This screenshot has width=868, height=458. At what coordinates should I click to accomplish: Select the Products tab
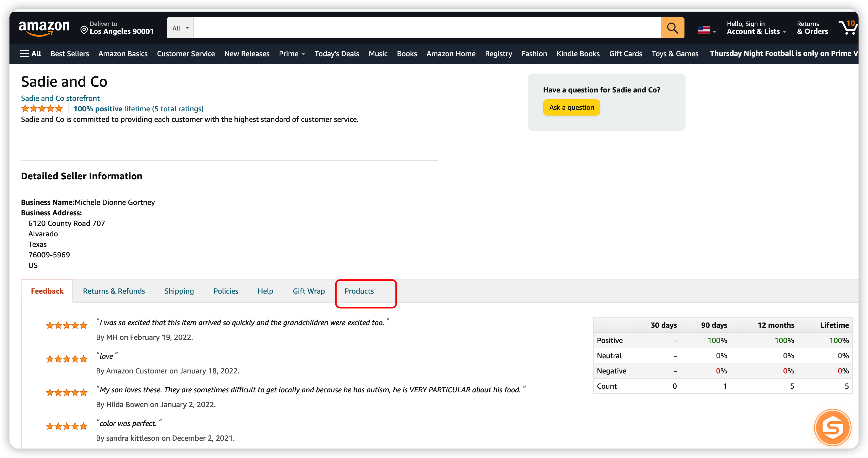tap(359, 291)
